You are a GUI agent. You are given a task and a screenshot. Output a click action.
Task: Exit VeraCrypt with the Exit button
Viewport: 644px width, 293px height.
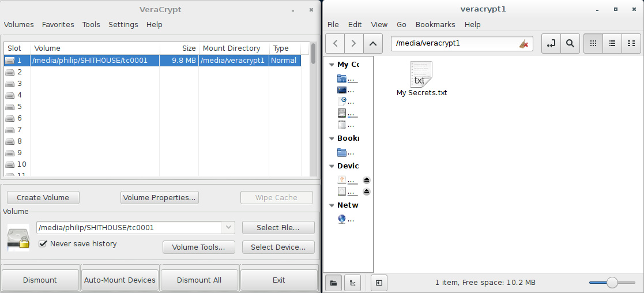(279, 280)
